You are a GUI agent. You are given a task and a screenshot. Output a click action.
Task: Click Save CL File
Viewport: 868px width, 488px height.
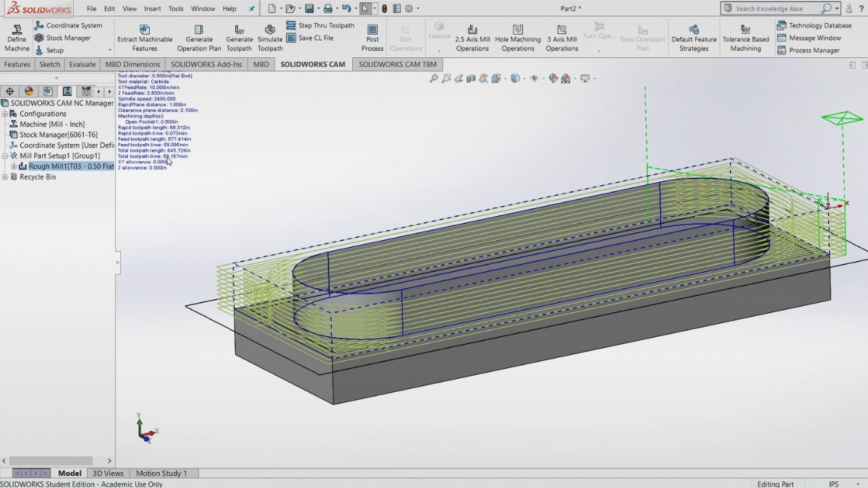[x=310, y=38]
